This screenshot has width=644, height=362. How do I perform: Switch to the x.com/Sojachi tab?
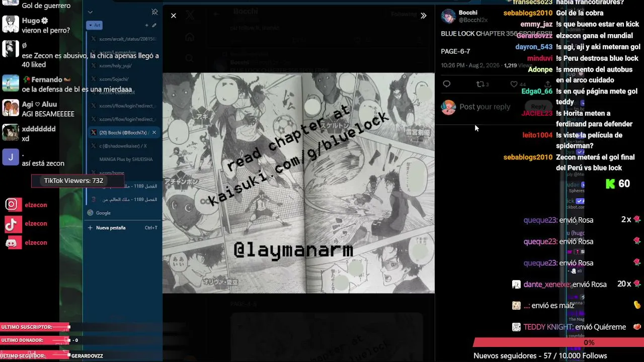[123, 79]
